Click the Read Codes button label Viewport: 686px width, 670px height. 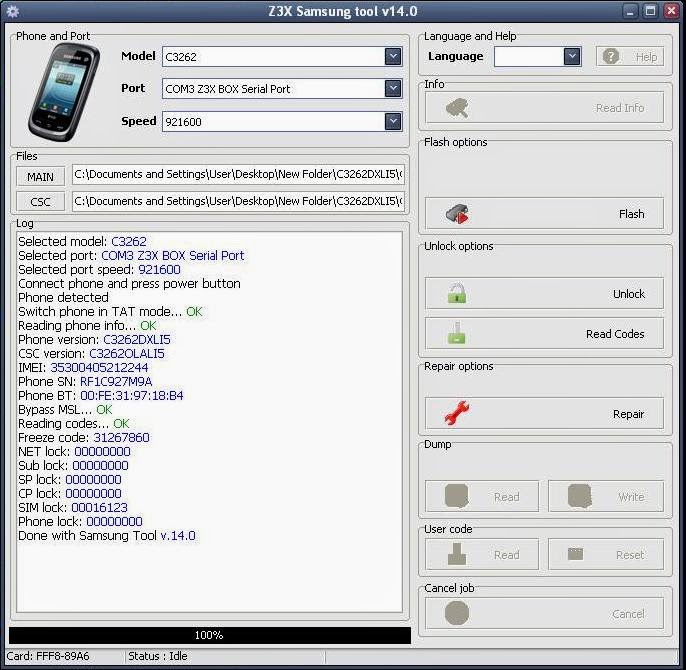[615, 334]
